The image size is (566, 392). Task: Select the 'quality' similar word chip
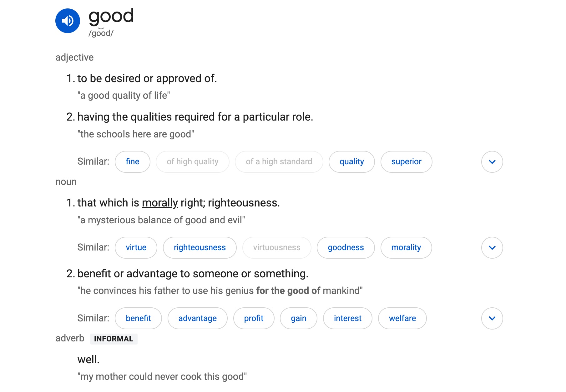(x=351, y=161)
